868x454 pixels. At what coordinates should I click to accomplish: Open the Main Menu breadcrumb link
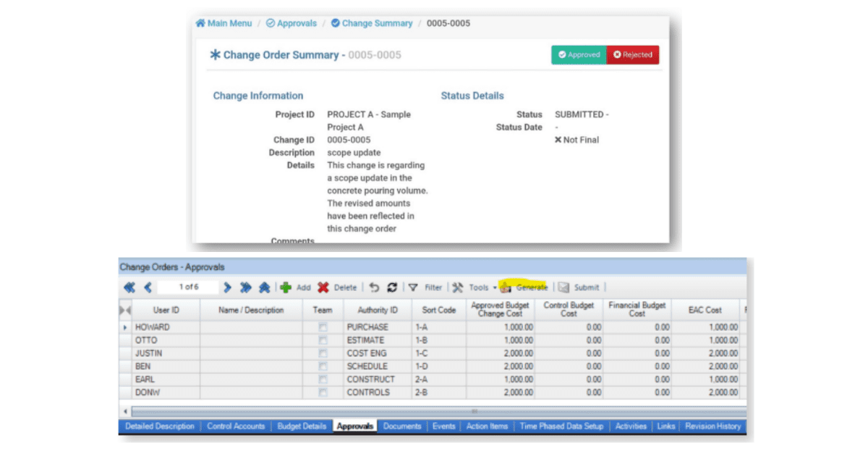[230, 23]
